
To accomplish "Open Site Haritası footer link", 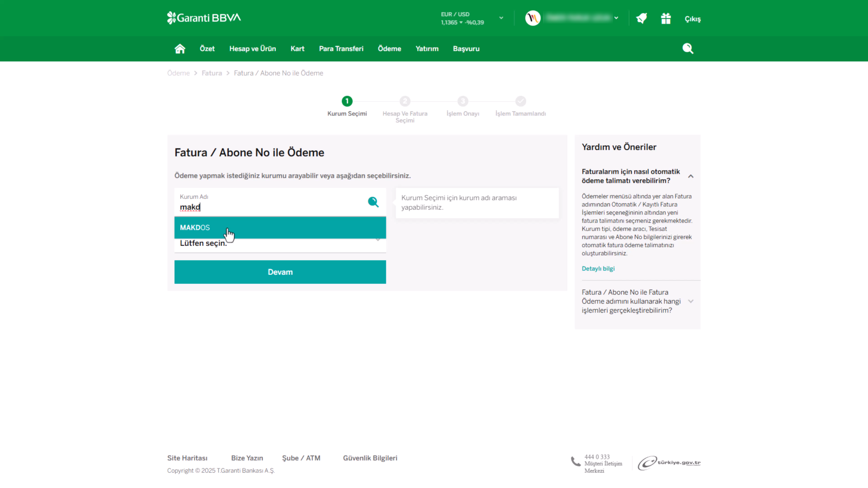I will coord(187,458).
